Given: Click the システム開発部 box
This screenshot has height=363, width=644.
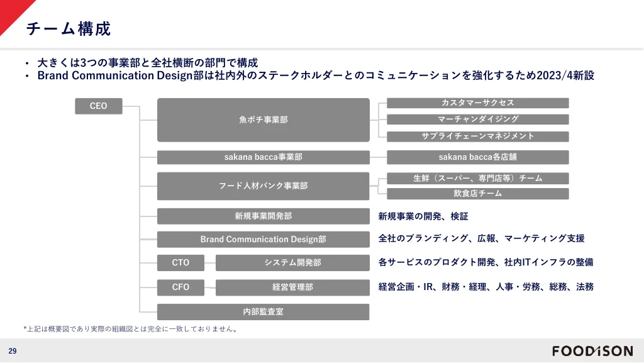Looking at the screenshot, I should [292, 263].
